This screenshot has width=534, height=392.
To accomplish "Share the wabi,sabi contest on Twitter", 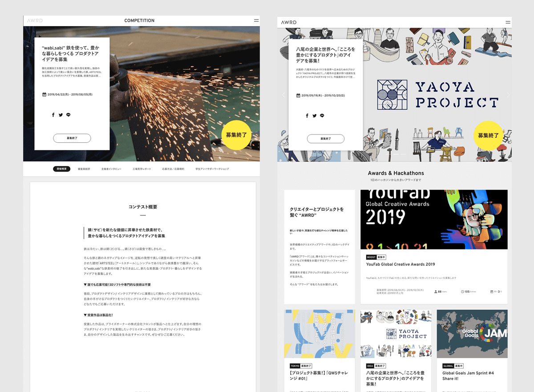I will click(x=61, y=115).
